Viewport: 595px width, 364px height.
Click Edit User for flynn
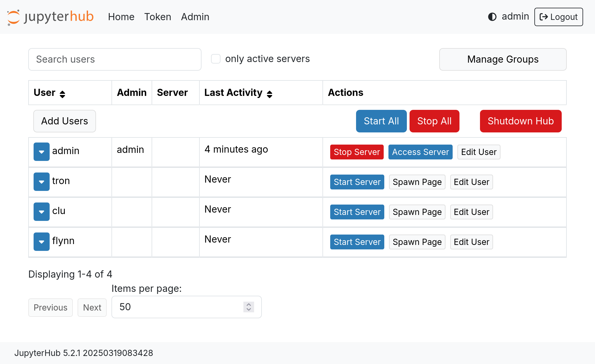click(x=471, y=242)
